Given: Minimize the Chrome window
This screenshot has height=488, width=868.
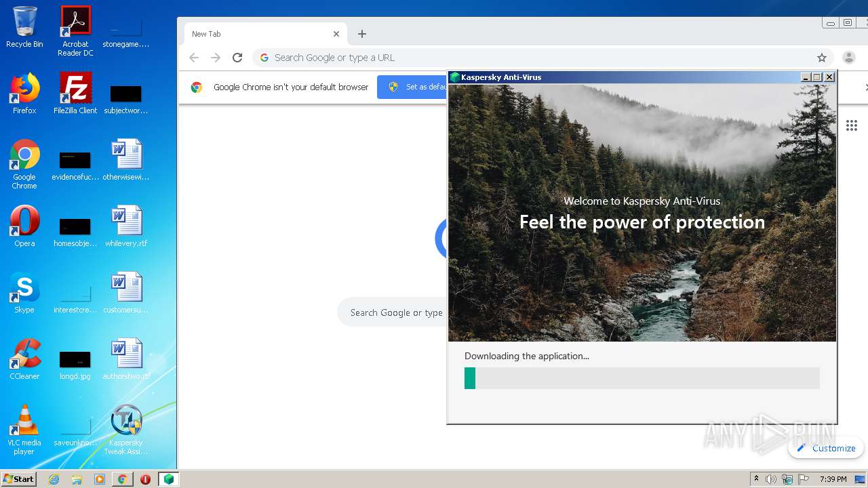Looking at the screenshot, I should click(830, 23).
